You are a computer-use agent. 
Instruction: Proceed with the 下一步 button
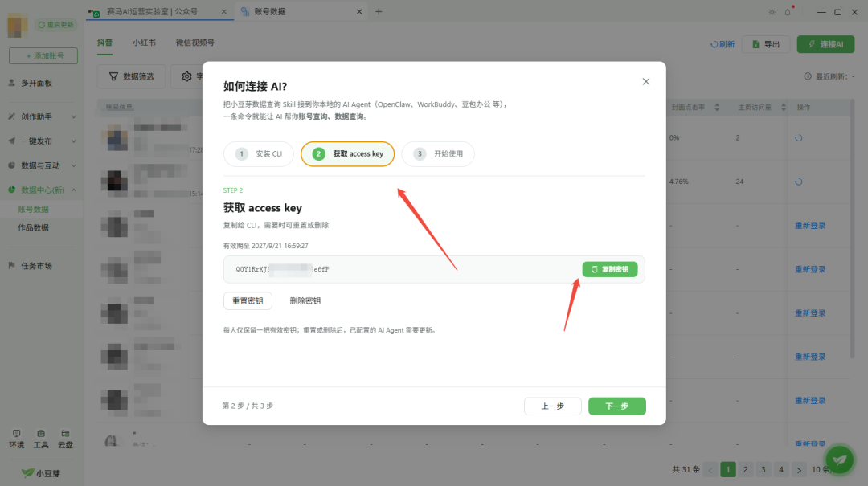point(616,406)
